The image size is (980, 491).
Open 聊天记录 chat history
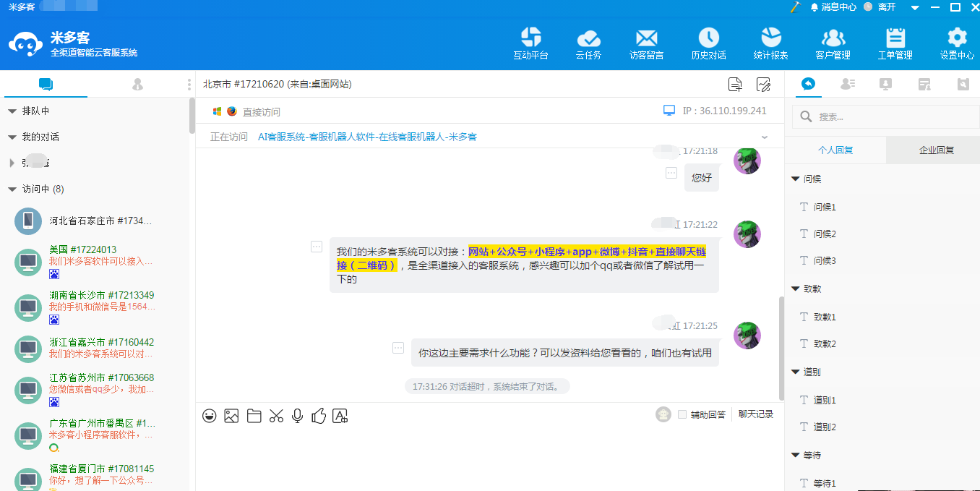(755, 414)
